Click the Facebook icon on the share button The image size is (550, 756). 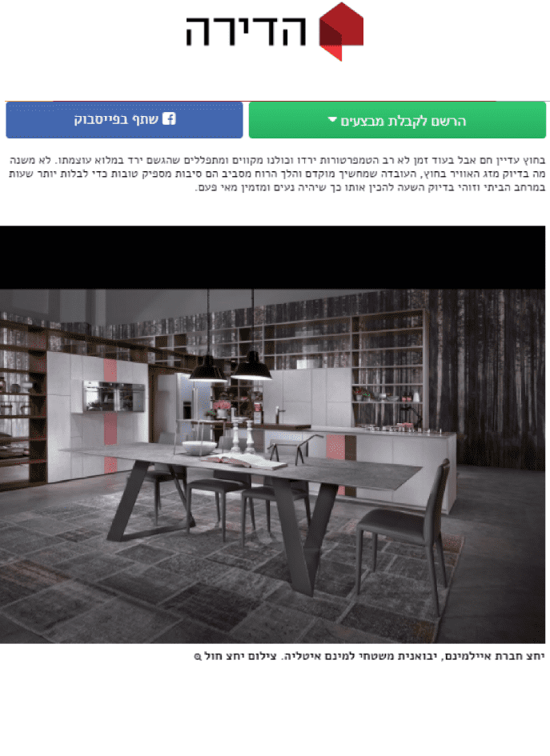(x=169, y=118)
